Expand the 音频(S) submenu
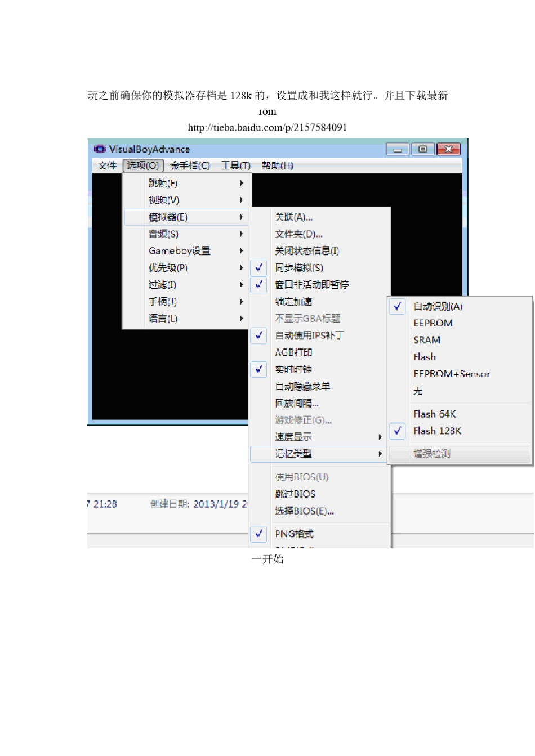The width and height of the screenshot is (535, 756). [187, 234]
